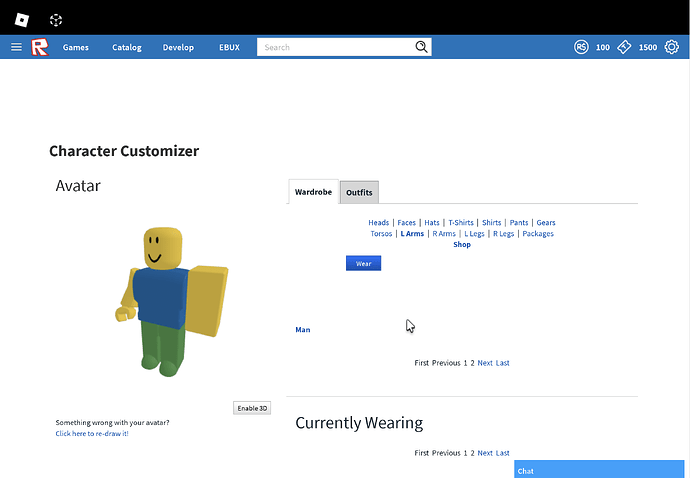
Task: Open the Games menu item
Action: point(76,47)
